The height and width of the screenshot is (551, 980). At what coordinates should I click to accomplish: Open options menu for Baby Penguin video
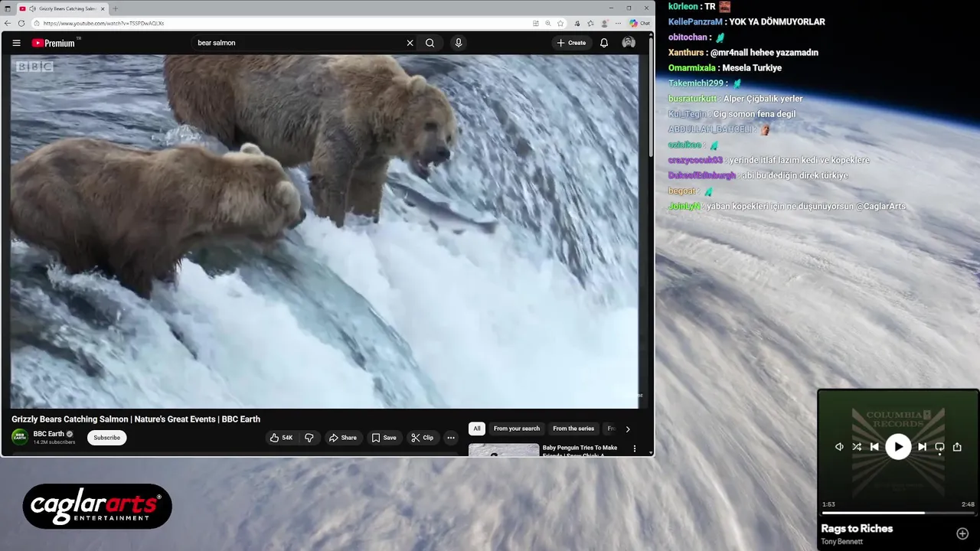[634, 448]
